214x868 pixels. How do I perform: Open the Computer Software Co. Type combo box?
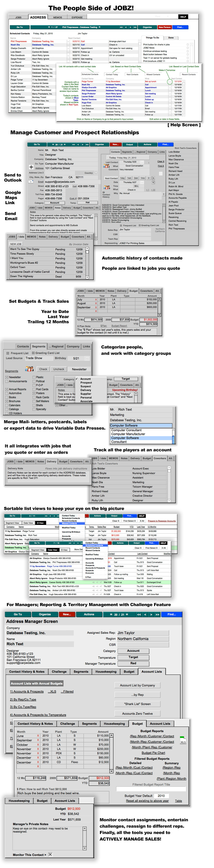click(141, 425)
